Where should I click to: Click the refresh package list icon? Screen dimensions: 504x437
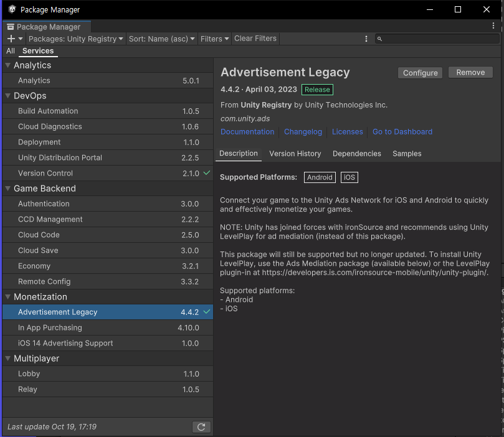(201, 426)
